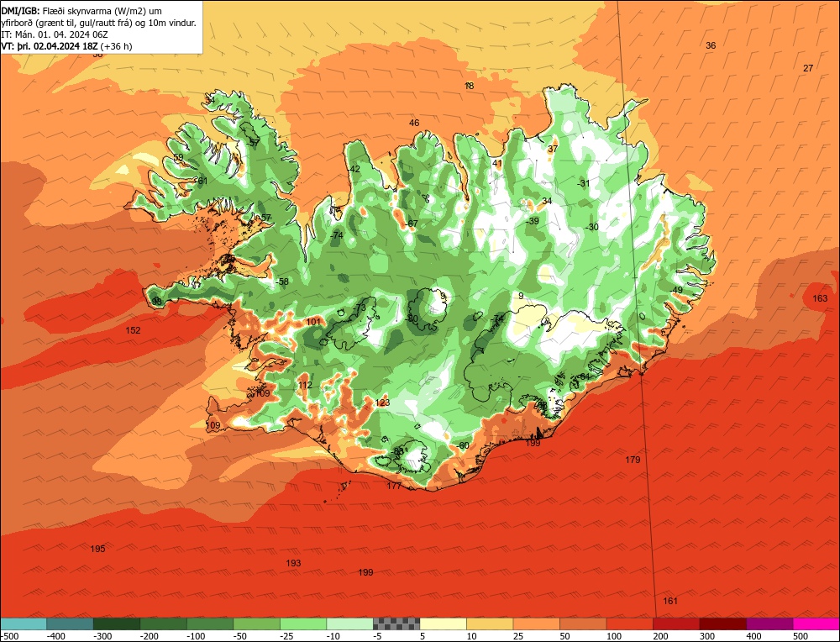This screenshot has width=840, height=642.
Task: Click the value '-73' beside Langjökull glacier
Action: (360, 308)
